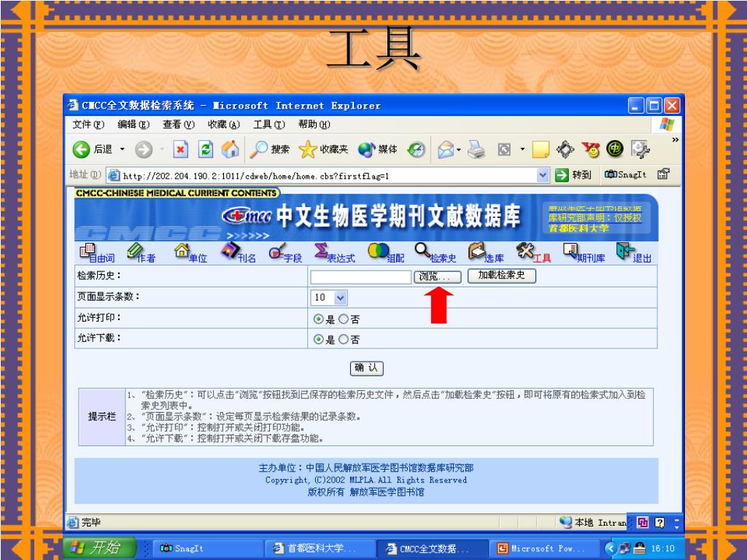This screenshot has height=560, width=747.
Task: Select 是 for 允许下载
Action: coord(318,339)
